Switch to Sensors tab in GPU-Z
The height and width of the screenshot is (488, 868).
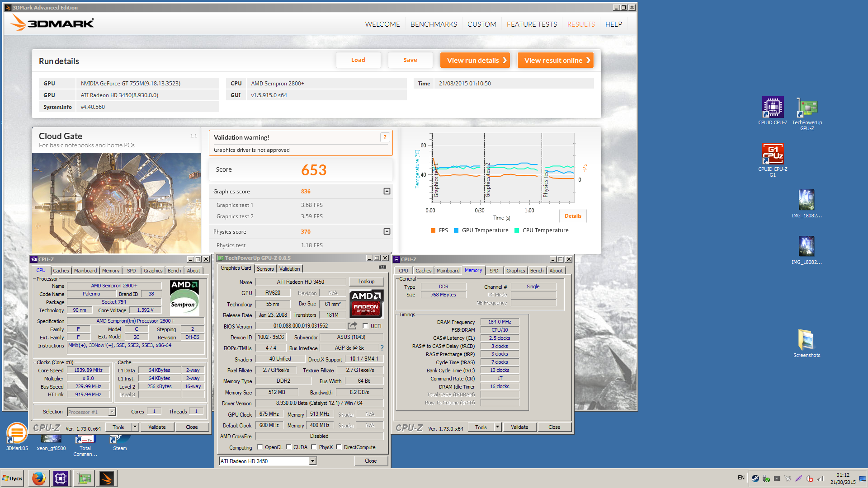[x=265, y=269]
